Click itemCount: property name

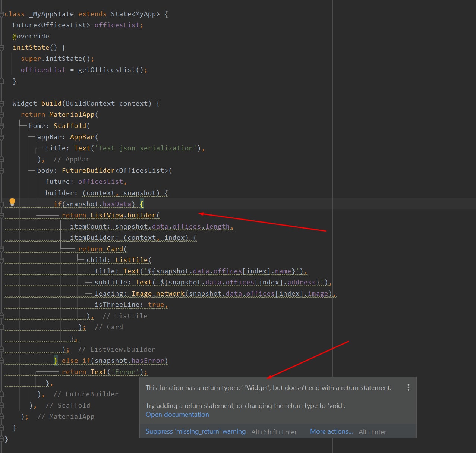point(91,226)
